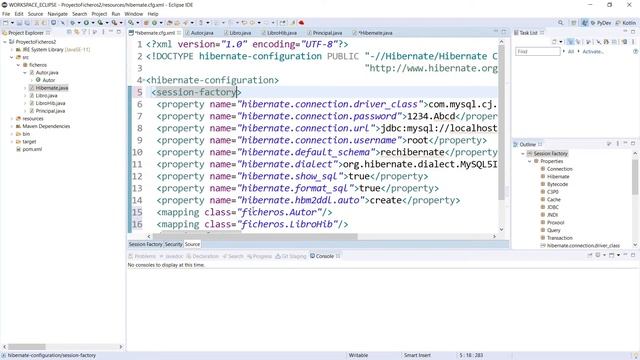This screenshot has height=360, width=640.
Task: Open the Session Factory bottom editor tab
Action: pos(145,244)
